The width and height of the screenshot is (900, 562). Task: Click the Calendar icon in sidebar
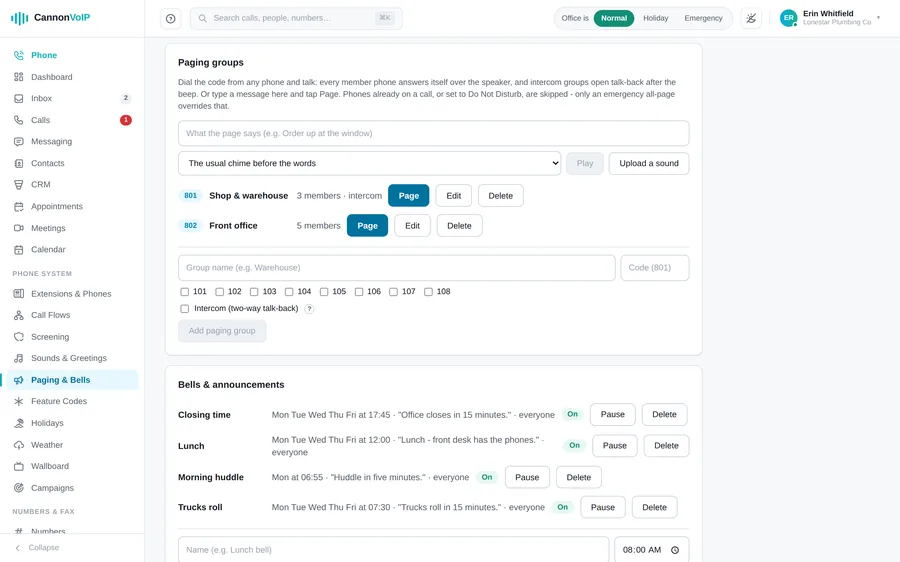point(19,249)
